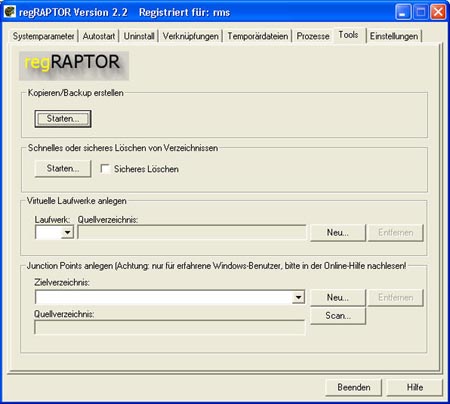Switch to the Systemparameter tab

[x=43, y=36]
